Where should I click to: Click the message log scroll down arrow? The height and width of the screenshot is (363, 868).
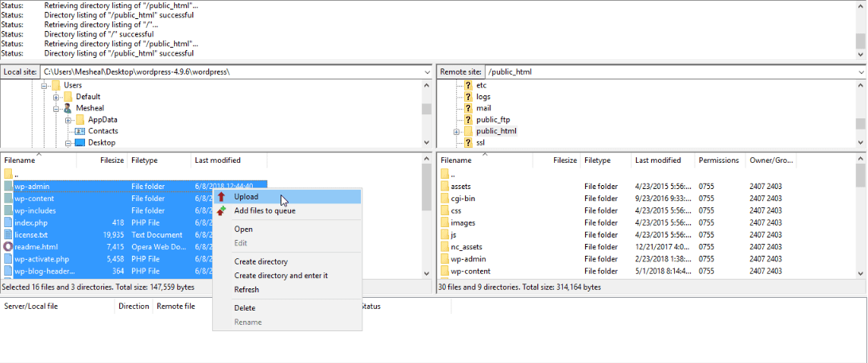point(862,54)
